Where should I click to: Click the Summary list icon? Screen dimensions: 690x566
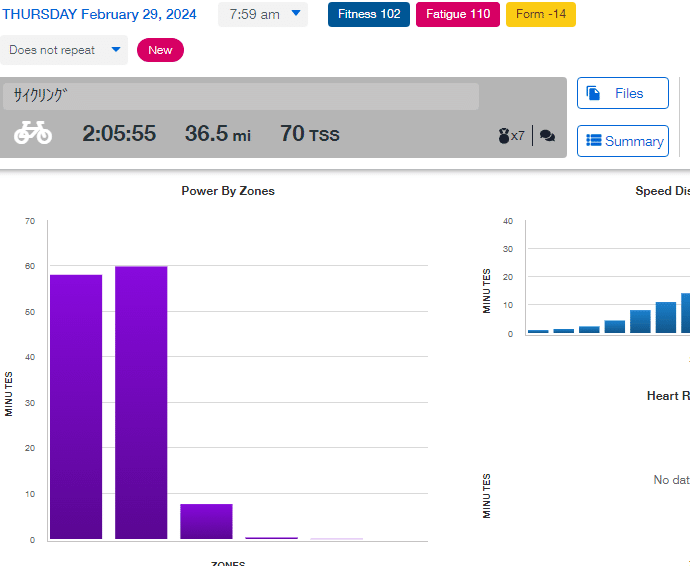594,141
